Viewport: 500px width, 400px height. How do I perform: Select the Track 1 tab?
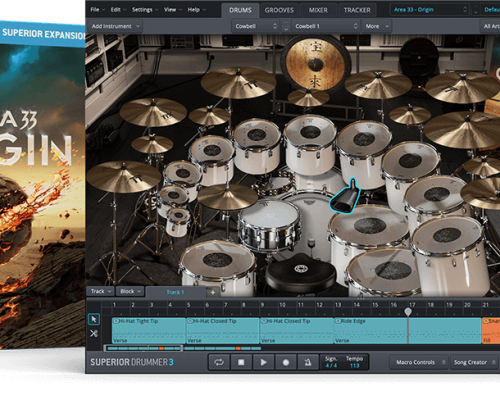tap(175, 292)
